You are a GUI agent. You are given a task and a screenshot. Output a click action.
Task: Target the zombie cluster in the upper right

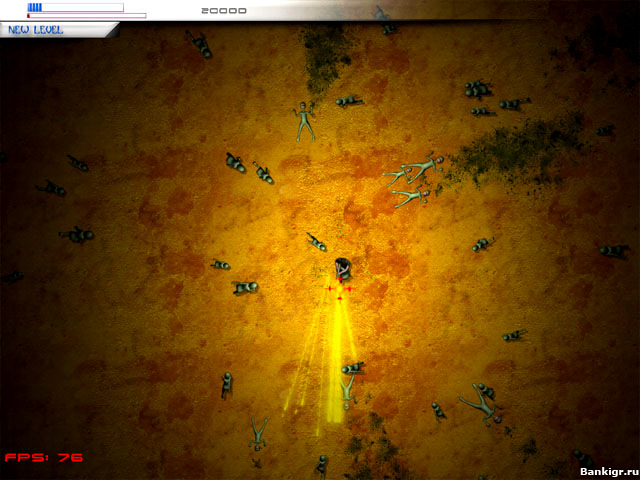click(x=478, y=91)
